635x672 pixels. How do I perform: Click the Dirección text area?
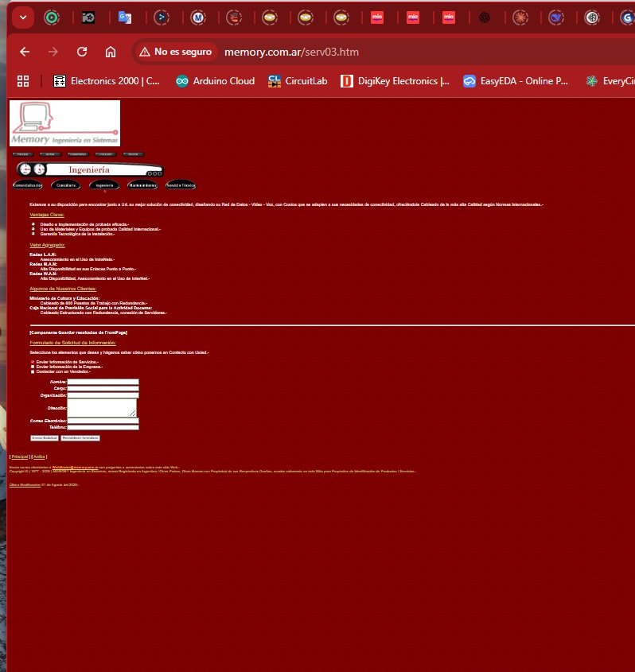click(102, 408)
